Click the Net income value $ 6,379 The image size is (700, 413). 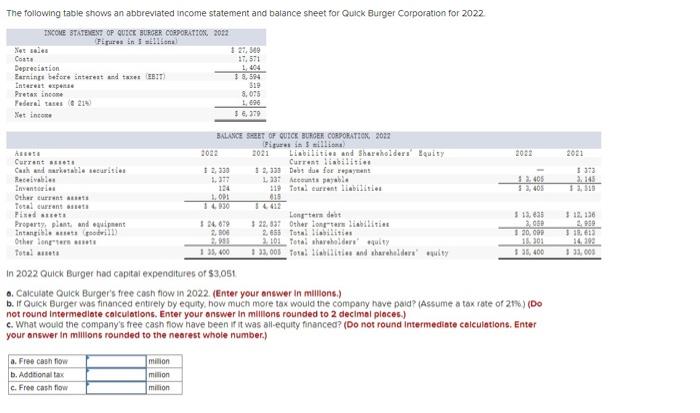(247, 114)
